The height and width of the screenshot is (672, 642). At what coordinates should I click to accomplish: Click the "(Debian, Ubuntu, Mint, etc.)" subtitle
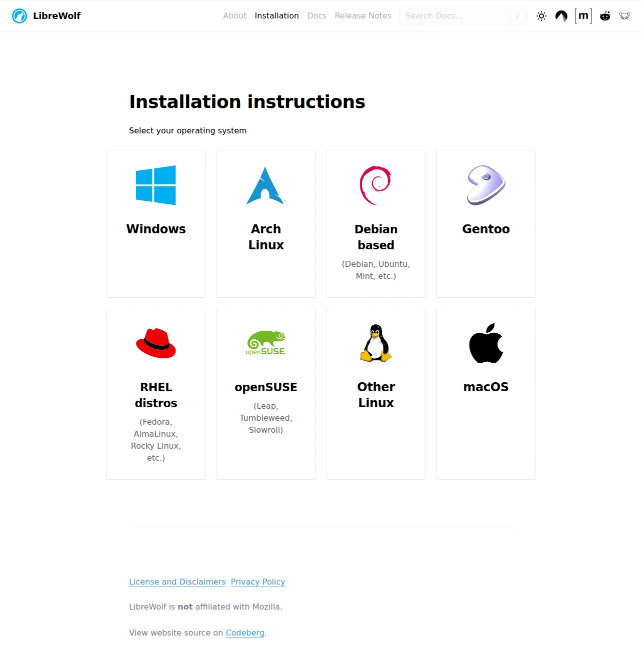[x=376, y=270]
